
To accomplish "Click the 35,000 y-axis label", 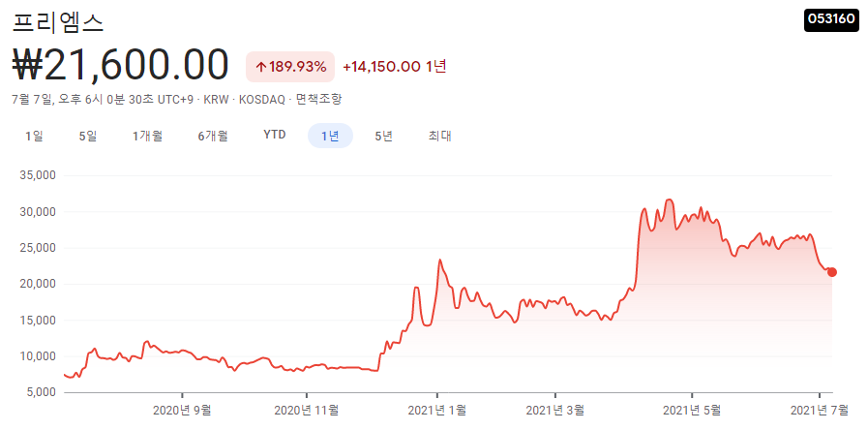I will 38,175.
